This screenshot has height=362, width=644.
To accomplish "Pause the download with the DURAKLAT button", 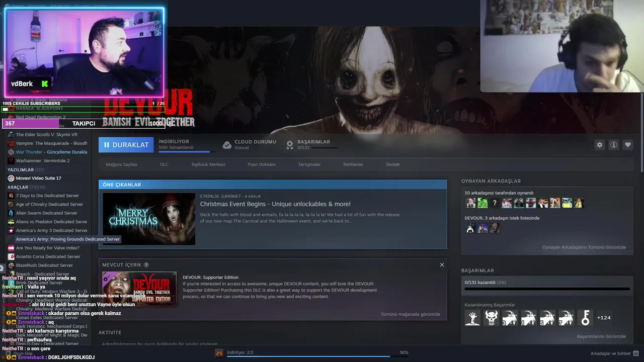I will [126, 145].
